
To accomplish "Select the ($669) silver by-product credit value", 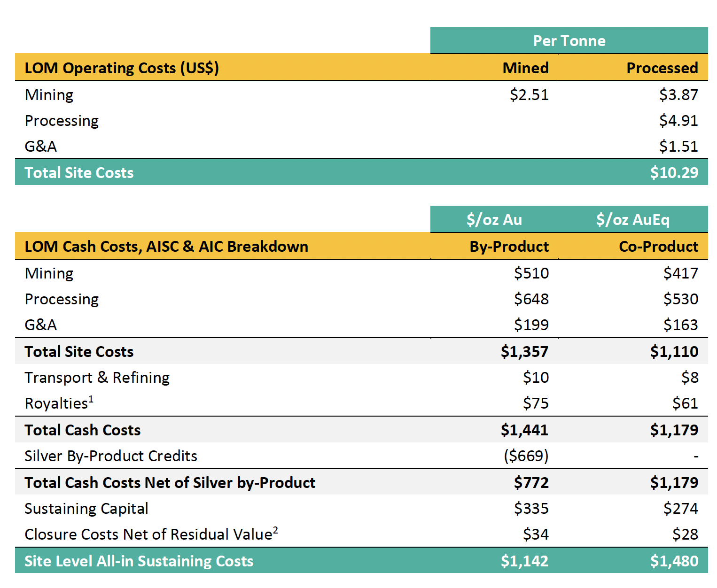I will click(x=526, y=456).
